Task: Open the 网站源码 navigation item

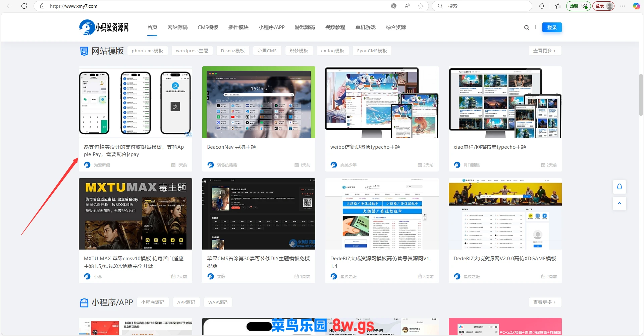Action: click(x=177, y=27)
